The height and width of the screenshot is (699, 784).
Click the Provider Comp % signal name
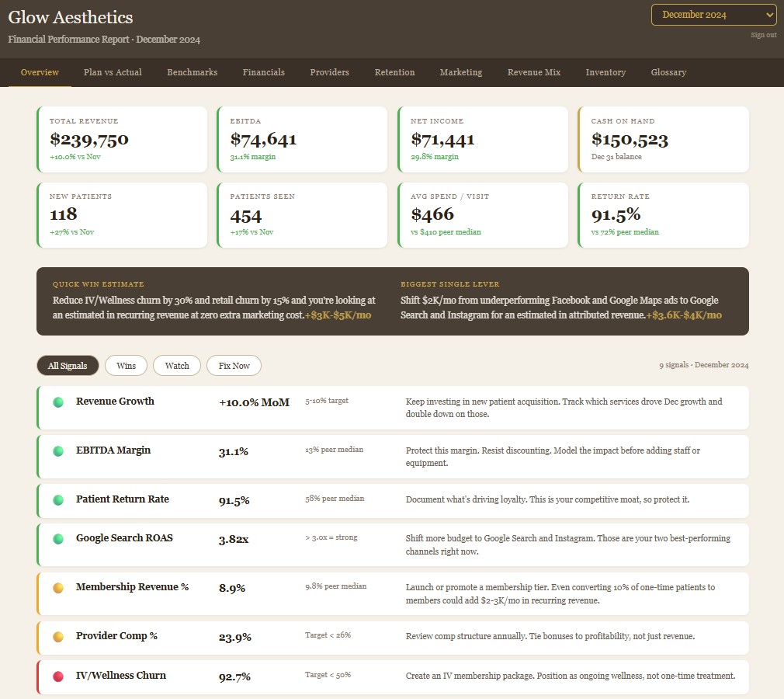click(x=116, y=636)
